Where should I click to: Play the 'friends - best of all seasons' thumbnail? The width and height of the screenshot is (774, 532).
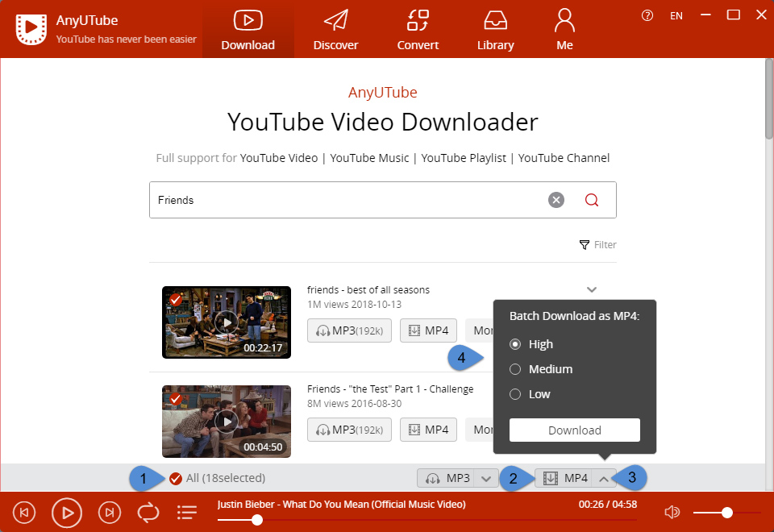227,322
